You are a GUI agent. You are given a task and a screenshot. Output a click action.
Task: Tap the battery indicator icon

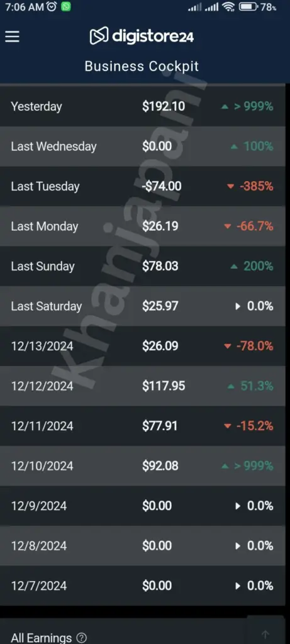[x=248, y=6]
